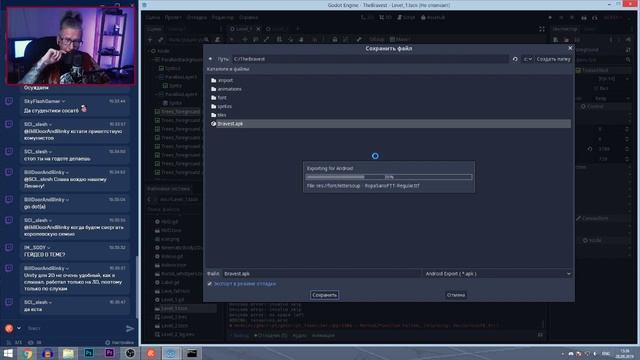Open the chat settings gear link

pos(120,342)
